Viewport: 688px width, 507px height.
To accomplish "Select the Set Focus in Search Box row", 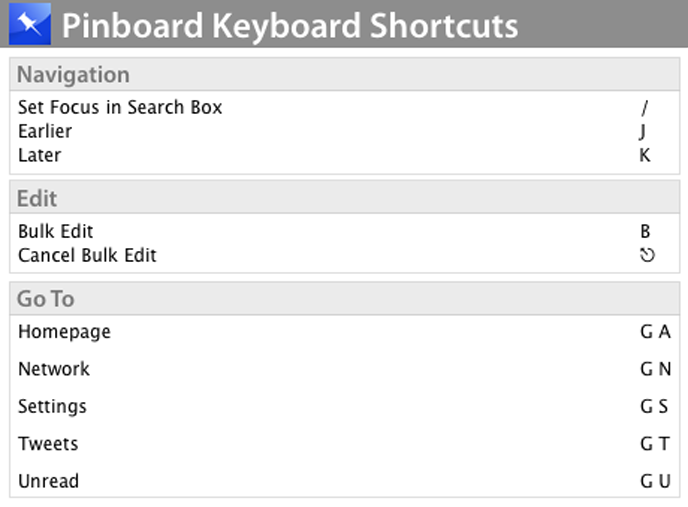I will (x=120, y=107).
